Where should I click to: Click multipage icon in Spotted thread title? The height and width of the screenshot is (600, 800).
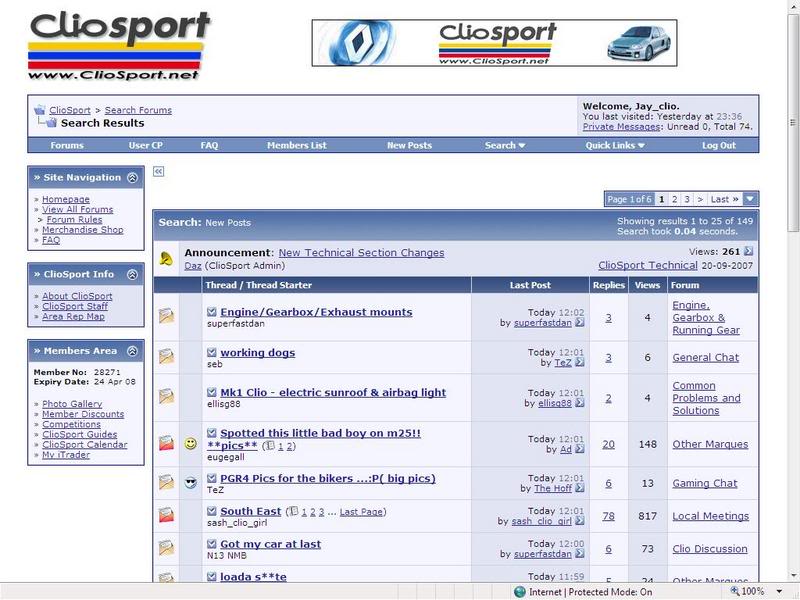pos(270,446)
